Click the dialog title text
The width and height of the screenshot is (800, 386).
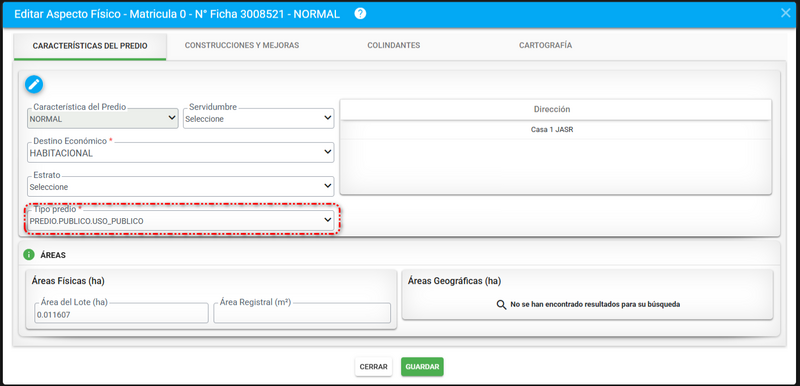pos(177,14)
